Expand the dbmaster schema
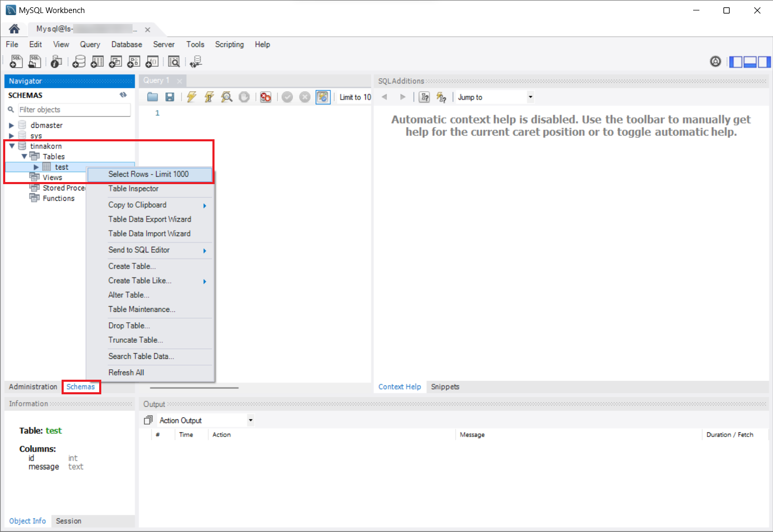This screenshot has width=773, height=532. point(11,126)
